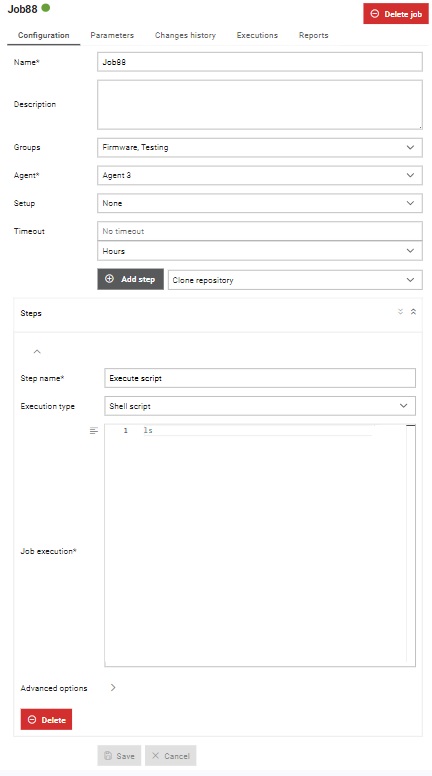Click the collapse all steps double-chevron icon
This screenshot has width=432, height=776.
coord(413,312)
